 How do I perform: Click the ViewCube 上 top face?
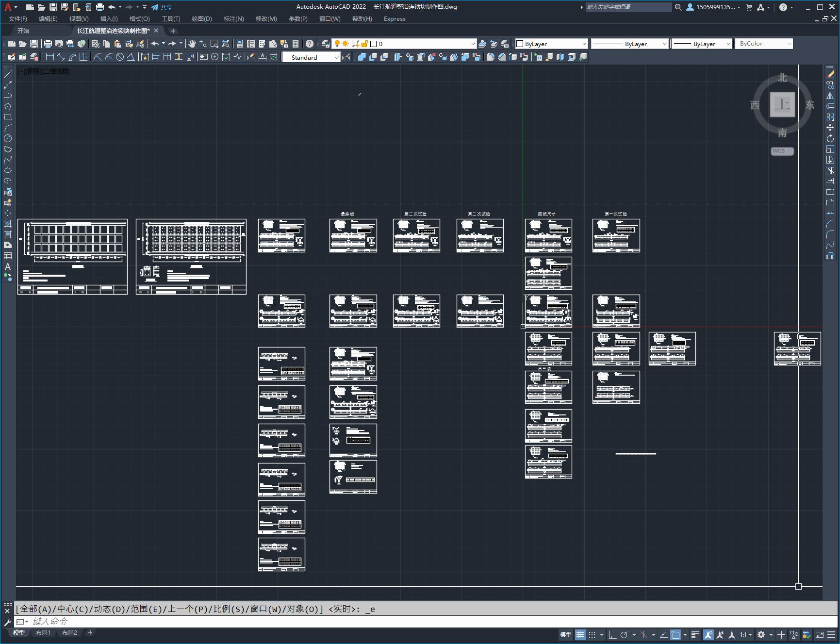point(782,104)
